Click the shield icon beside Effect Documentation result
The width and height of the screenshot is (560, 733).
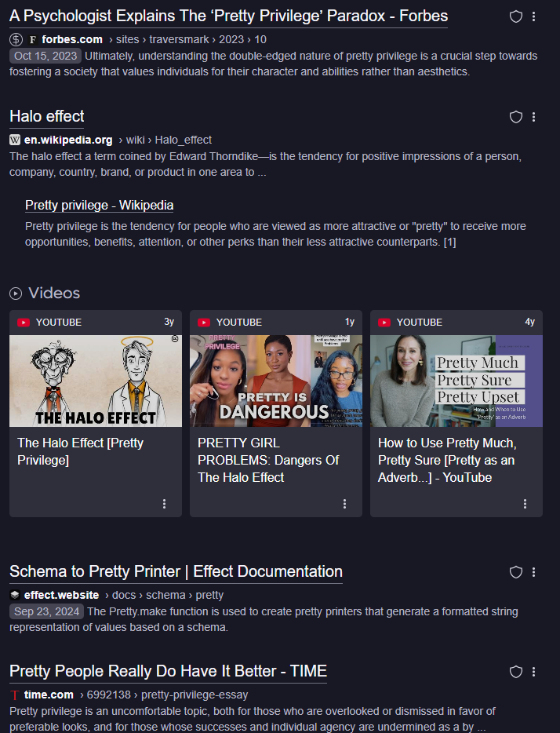point(516,572)
